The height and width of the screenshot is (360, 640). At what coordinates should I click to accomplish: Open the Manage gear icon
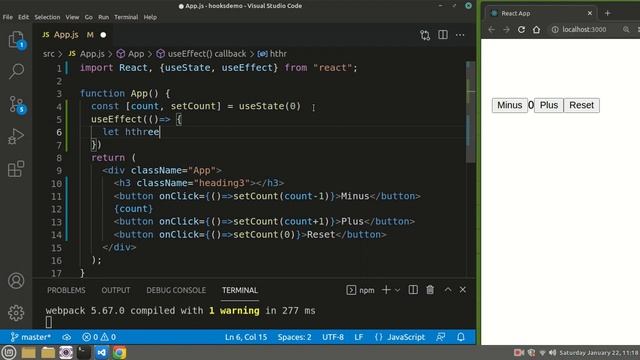pos(16,313)
